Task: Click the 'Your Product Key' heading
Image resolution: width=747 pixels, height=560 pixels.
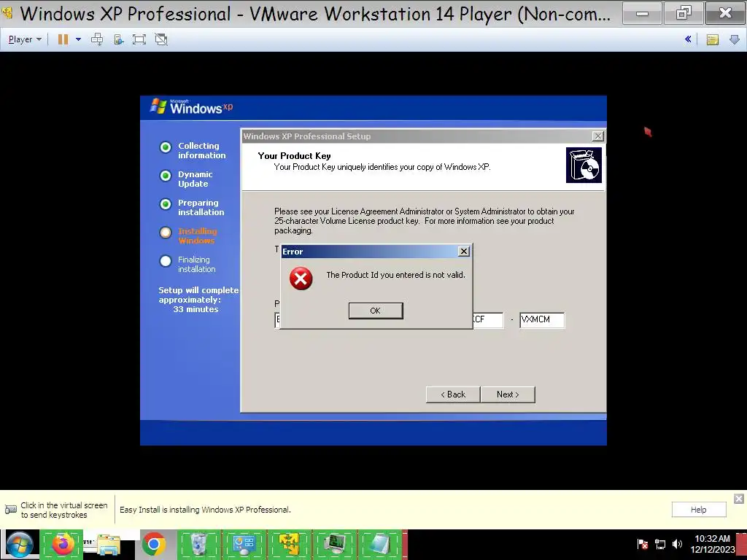Action: pos(295,156)
